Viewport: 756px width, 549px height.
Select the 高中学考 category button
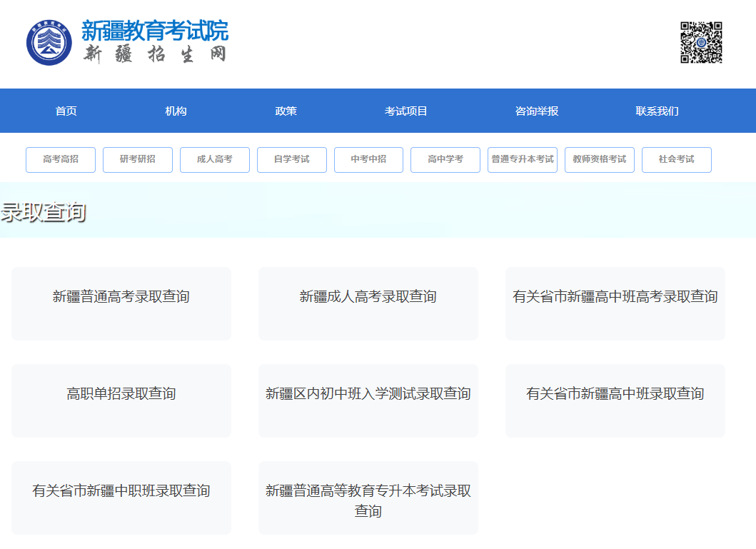pos(445,159)
